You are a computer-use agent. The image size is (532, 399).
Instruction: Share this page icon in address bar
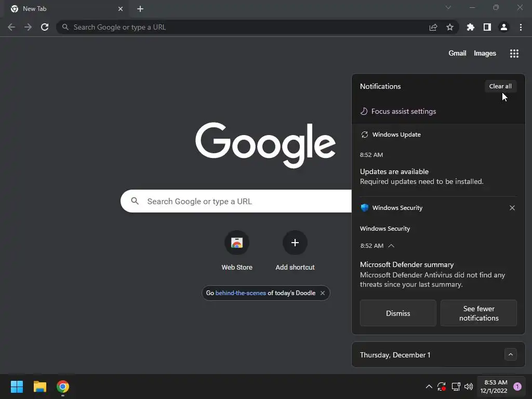pos(433,27)
